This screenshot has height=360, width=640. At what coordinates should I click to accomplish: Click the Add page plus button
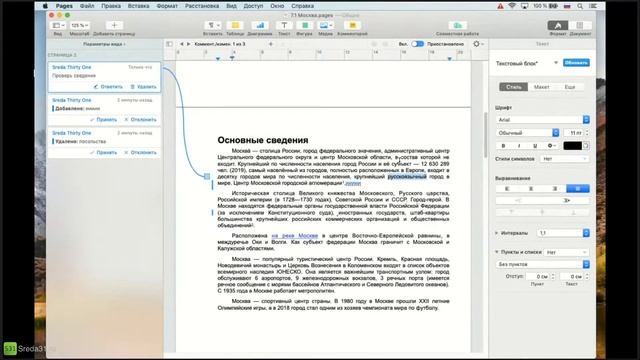[114, 25]
